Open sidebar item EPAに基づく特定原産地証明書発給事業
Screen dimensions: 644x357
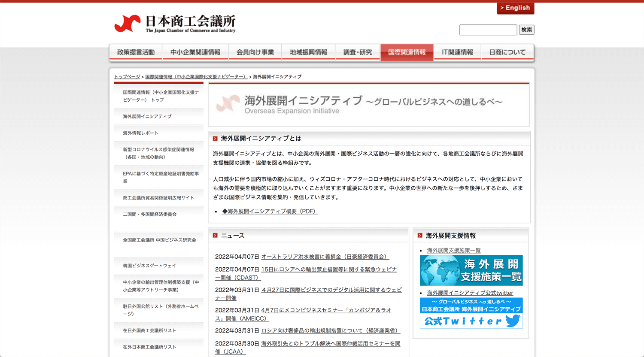coord(159,177)
